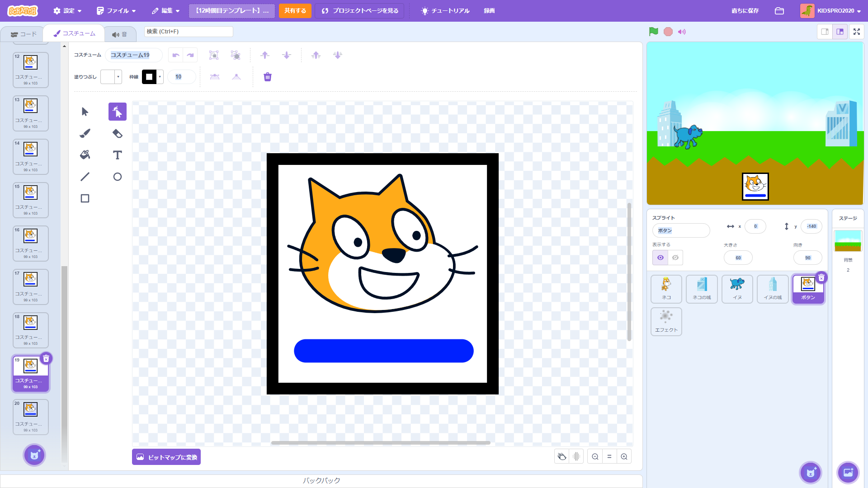This screenshot has width=868, height=488.
Task: Expand the ファイル menu
Action: (116, 11)
